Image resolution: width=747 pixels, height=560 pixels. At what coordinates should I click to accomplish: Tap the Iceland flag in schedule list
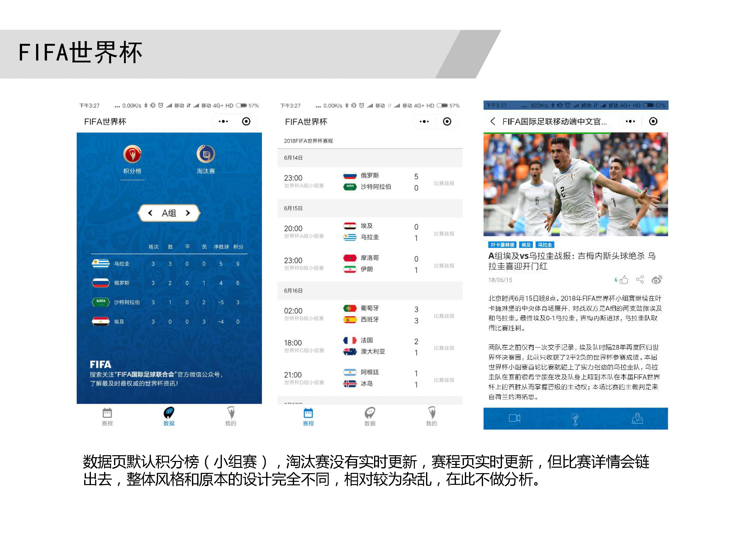350,384
